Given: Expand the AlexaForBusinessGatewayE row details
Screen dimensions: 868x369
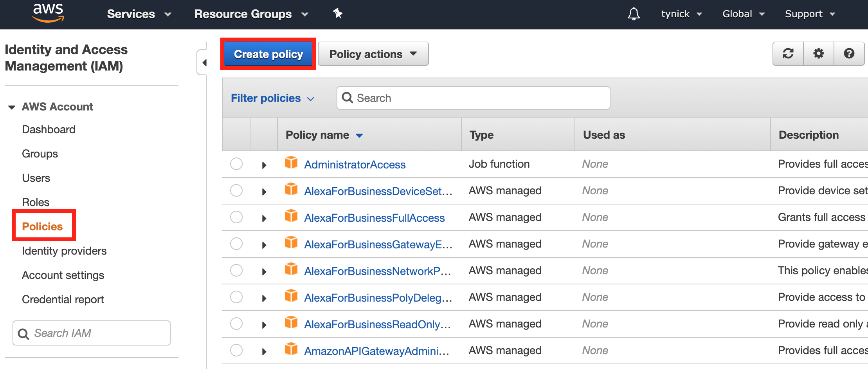Looking at the screenshot, I should [264, 245].
